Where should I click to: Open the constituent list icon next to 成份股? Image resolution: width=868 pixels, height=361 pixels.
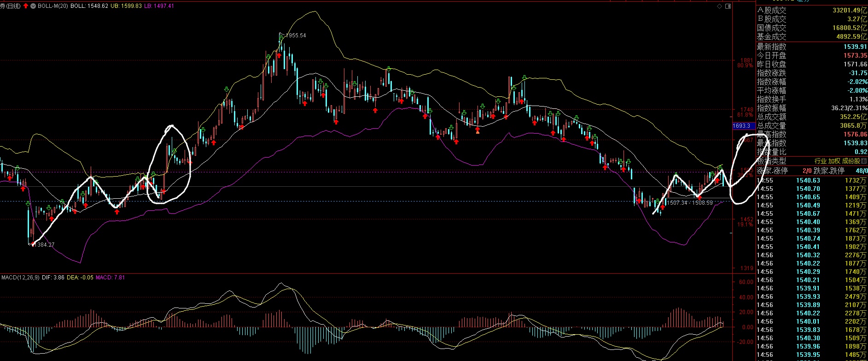(x=864, y=161)
